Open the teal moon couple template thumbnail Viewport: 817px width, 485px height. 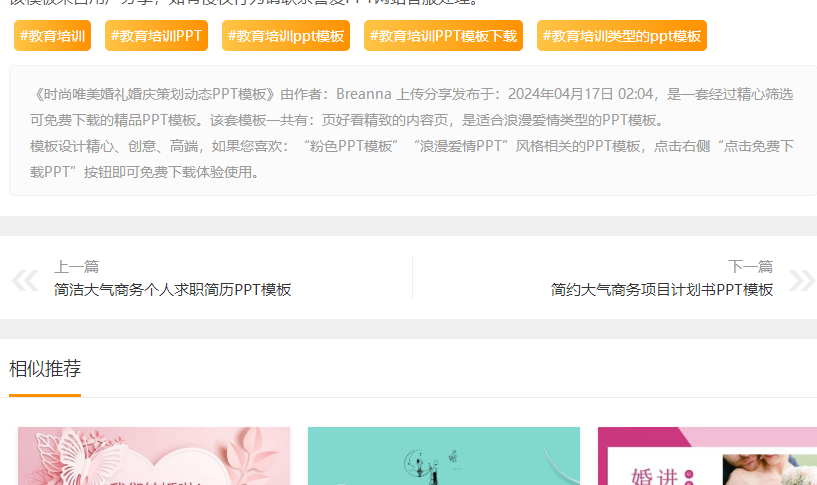[x=444, y=456]
